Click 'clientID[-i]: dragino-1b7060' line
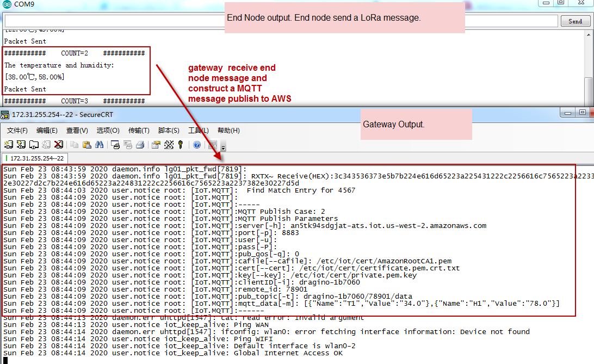 (x=299, y=282)
